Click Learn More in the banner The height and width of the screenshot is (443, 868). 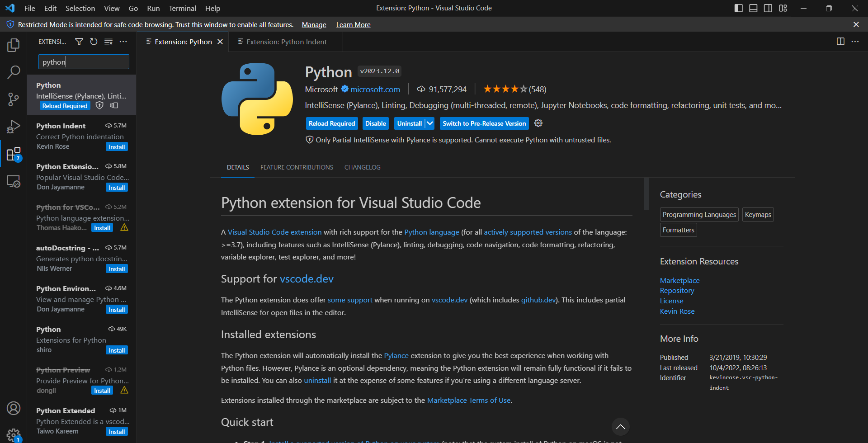353,25
